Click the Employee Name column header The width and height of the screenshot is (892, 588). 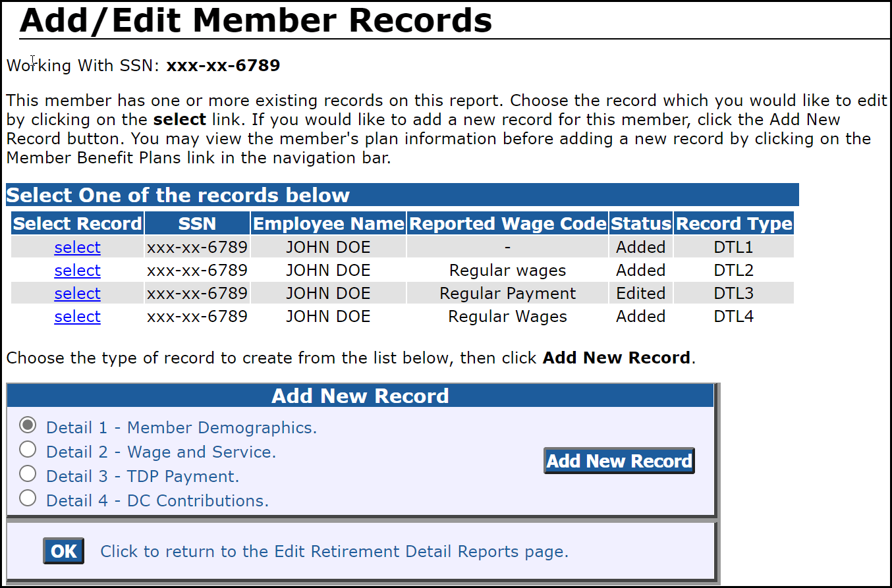tap(328, 223)
